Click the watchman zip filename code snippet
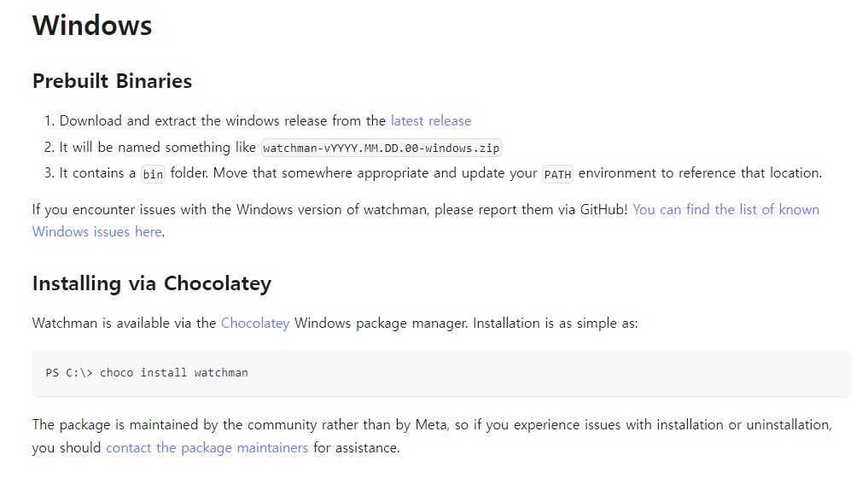 tap(382, 148)
